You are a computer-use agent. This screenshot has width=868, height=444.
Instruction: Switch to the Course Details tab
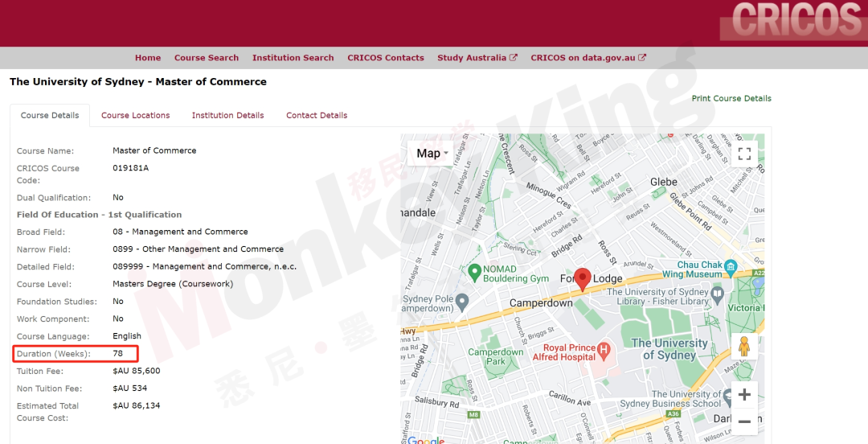tap(50, 115)
